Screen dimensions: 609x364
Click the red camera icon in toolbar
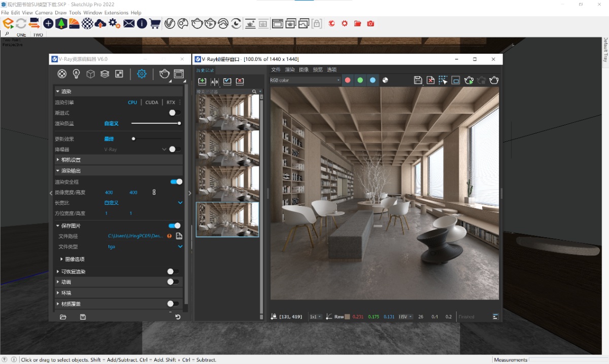click(370, 23)
